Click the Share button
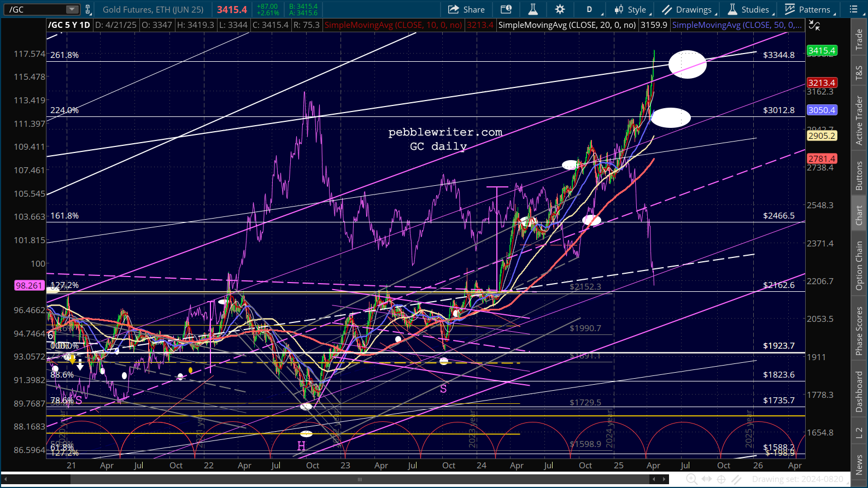Viewport: 868px width, 488px height. tap(466, 9)
